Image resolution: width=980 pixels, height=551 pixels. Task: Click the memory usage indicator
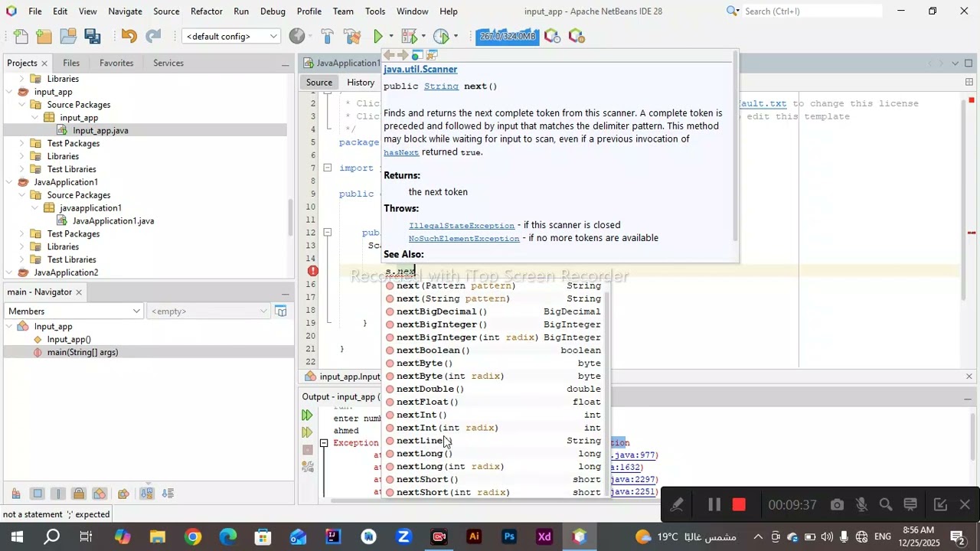point(506,36)
